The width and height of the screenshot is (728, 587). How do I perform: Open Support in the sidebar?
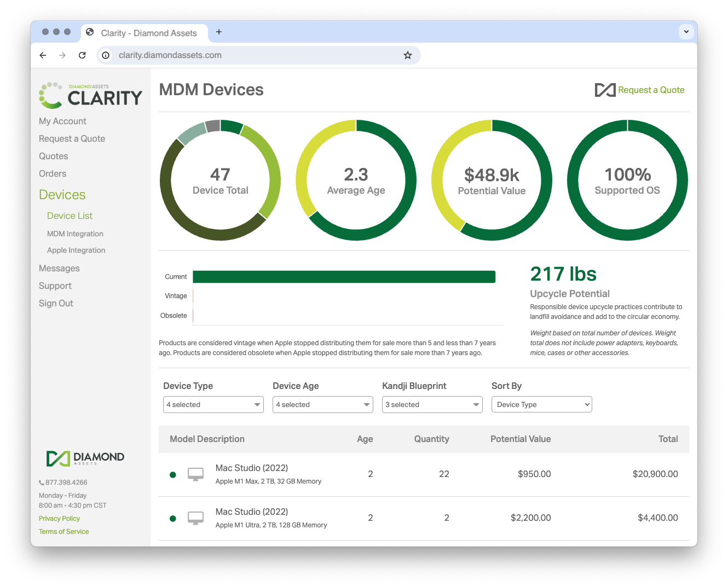click(55, 286)
